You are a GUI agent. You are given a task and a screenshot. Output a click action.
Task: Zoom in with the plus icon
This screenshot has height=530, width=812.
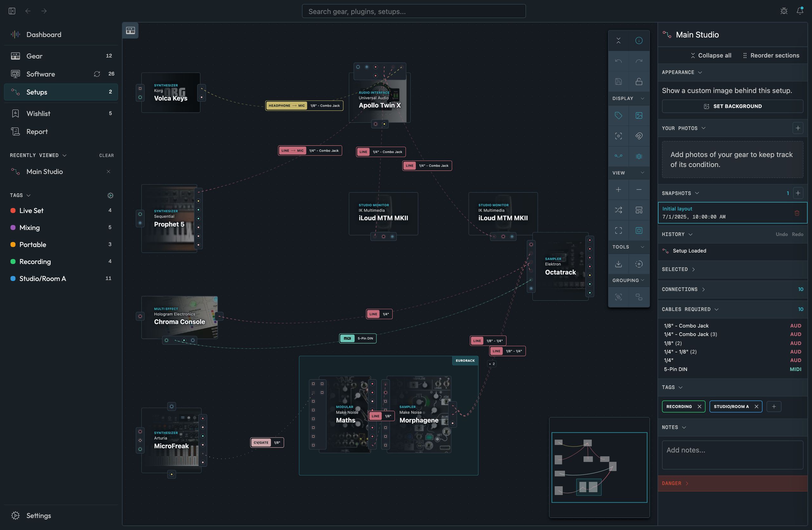click(x=618, y=190)
